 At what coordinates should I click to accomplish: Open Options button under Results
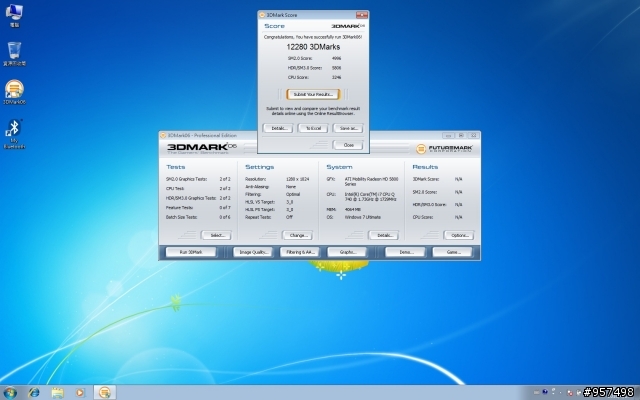click(459, 235)
